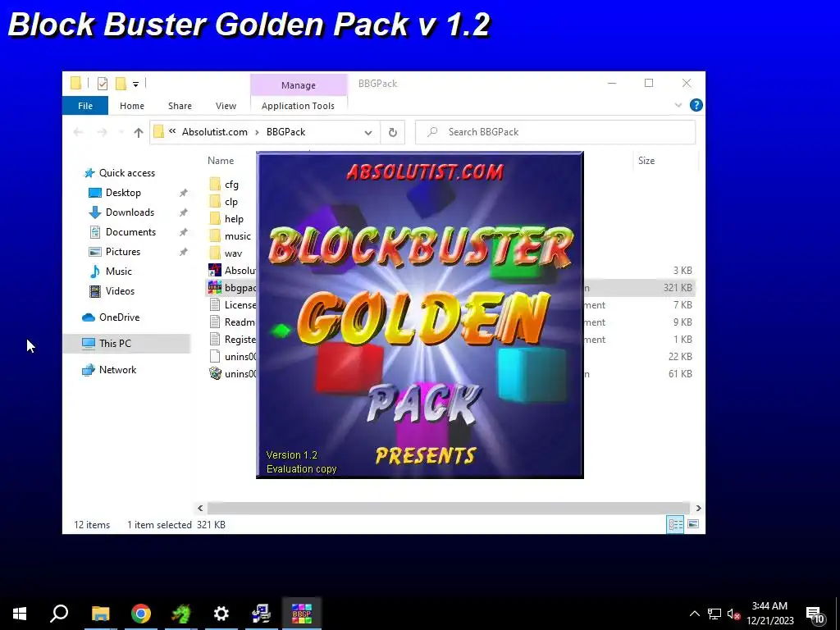
Task: Show hidden system tray icons
Action: point(694,614)
